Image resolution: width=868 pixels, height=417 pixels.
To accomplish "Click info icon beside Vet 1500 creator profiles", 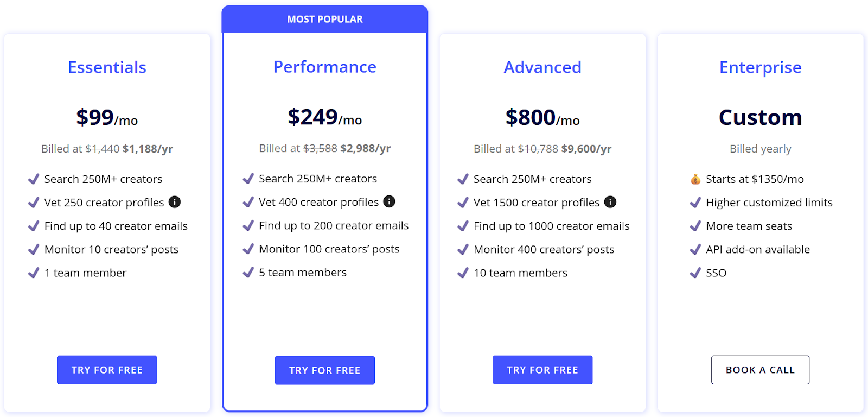I will (x=610, y=202).
